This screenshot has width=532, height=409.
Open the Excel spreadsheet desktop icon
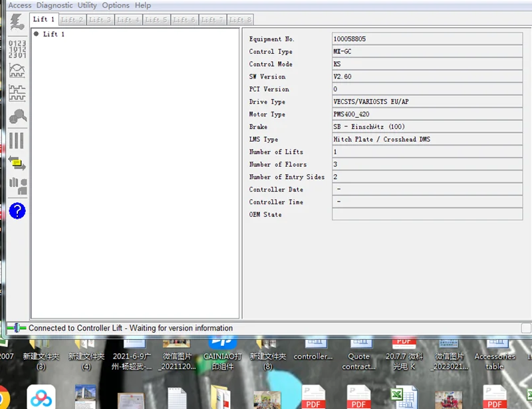click(x=404, y=398)
